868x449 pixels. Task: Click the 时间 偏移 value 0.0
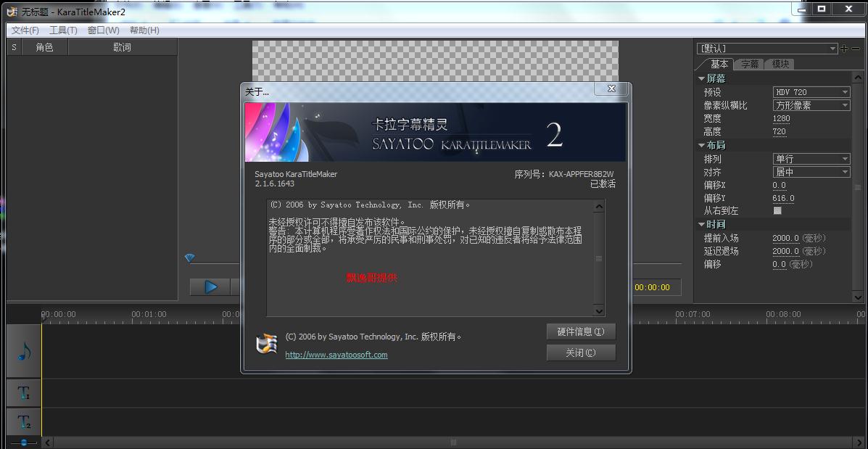779,265
